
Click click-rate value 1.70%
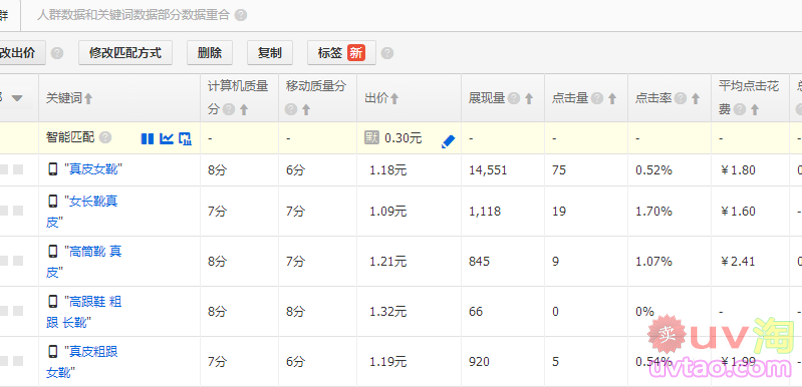654,211
